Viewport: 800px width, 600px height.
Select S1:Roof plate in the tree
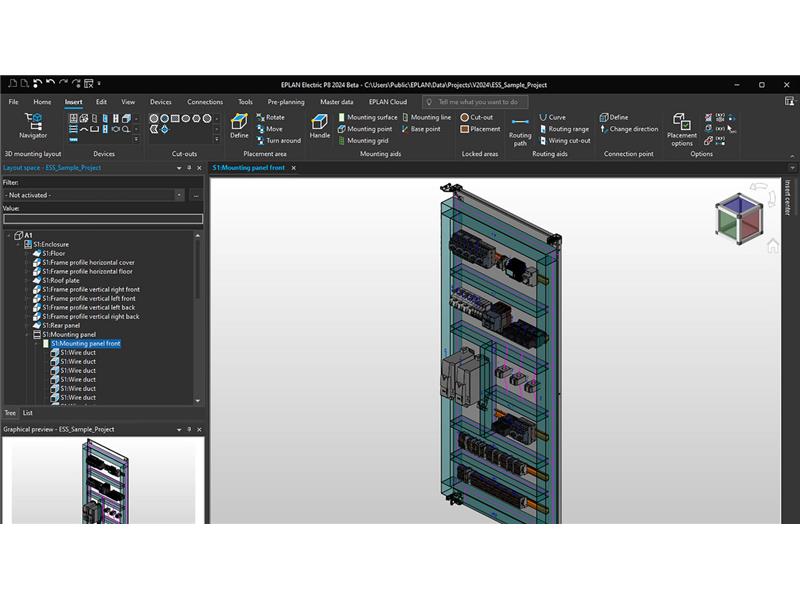point(61,281)
